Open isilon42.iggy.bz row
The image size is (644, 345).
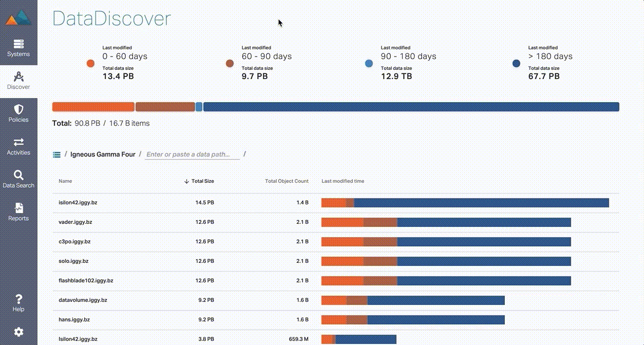[x=336, y=203]
